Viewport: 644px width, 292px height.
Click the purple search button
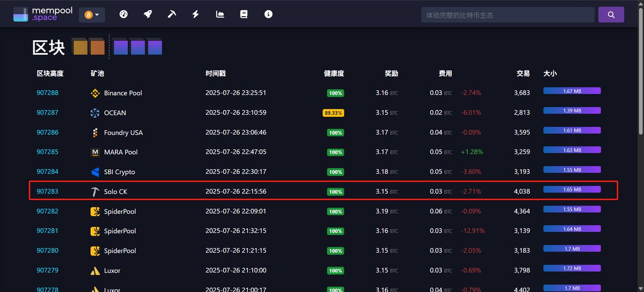click(611, 15)
